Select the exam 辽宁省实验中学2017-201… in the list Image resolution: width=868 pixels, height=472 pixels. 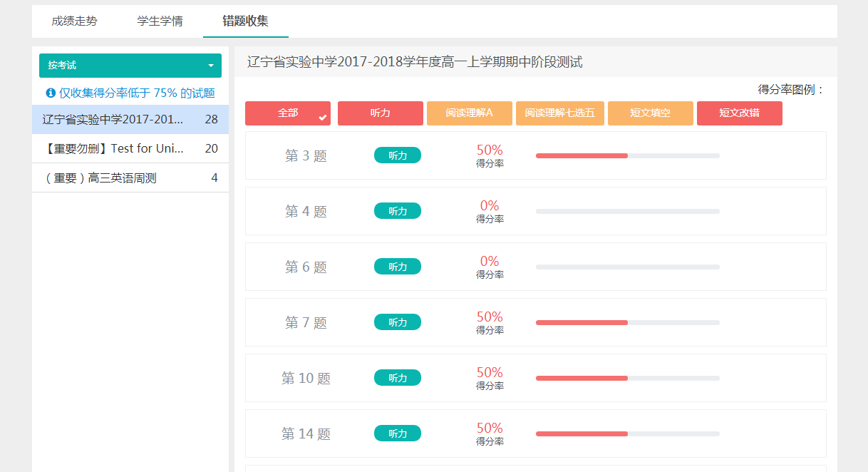coord(130,119)
